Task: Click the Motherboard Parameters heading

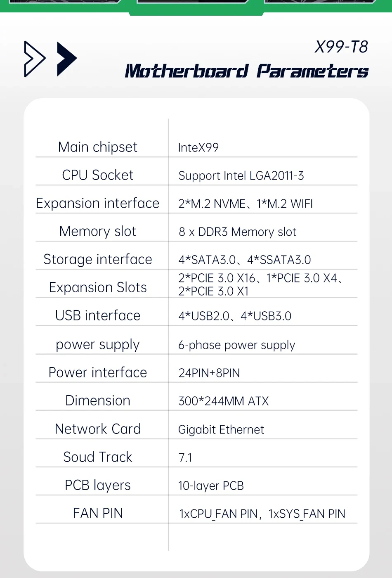Action: [x=247, y=71]
